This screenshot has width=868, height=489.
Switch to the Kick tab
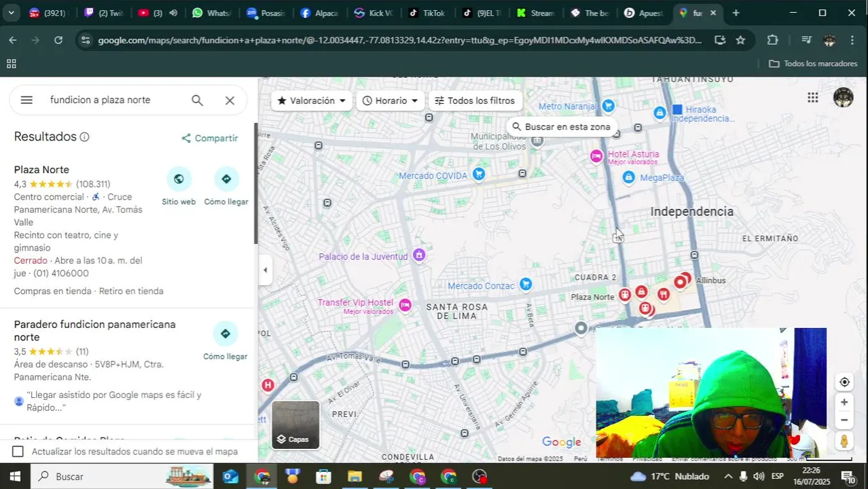(373, 13)
